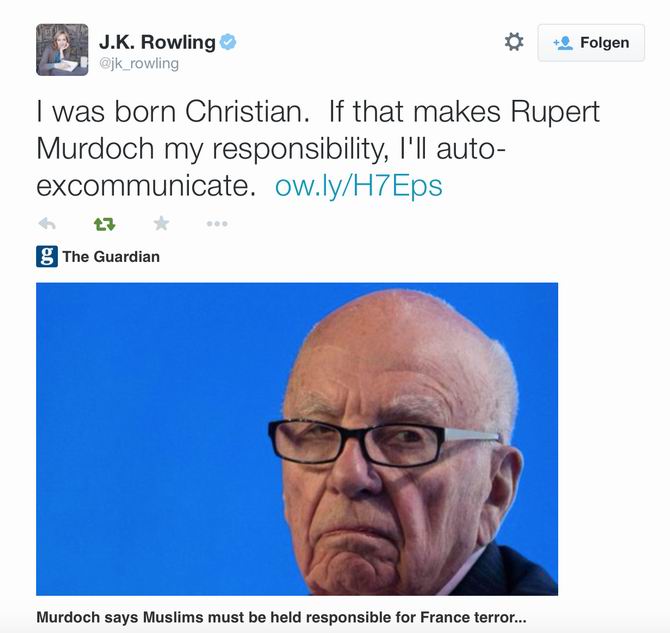Open the Murdoch says Muslims headline
670x633 pixels.
(281, 617)
